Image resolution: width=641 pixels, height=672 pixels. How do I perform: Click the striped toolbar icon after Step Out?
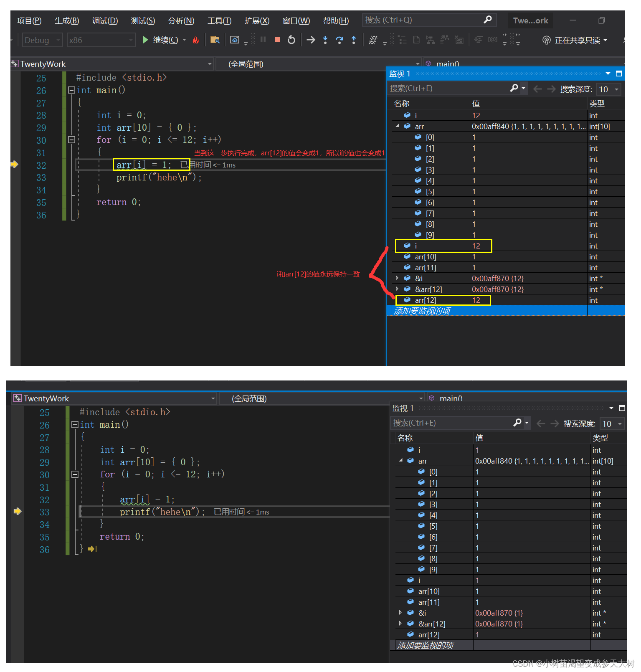(373, 40)
